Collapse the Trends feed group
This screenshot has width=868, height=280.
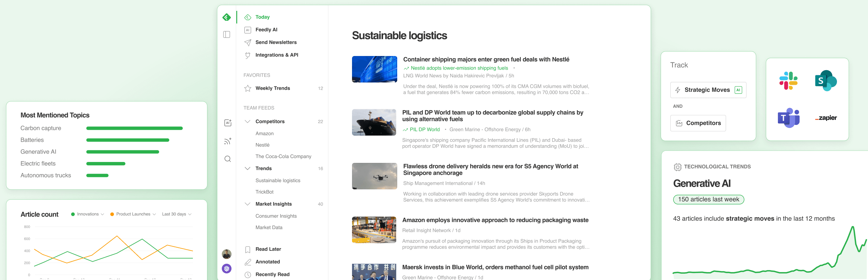248,168
